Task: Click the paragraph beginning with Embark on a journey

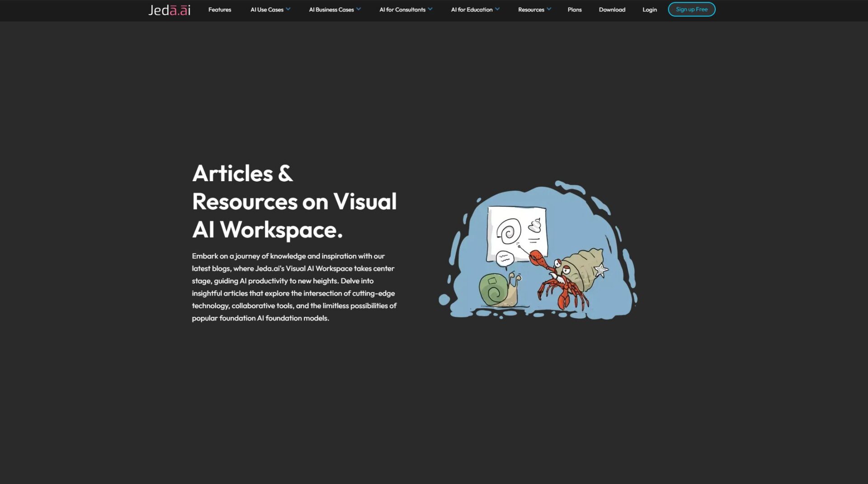Action: click(294, 287)
